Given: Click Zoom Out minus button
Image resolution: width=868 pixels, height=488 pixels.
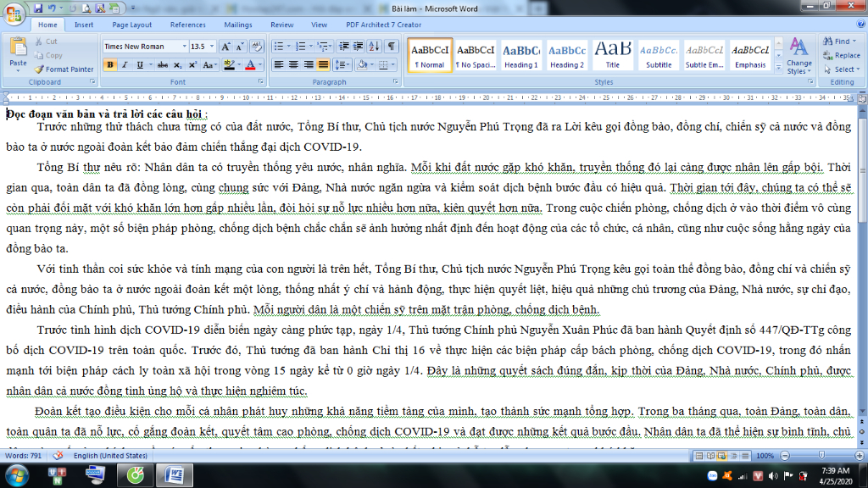Looking at the screenshot, I should [785, 455].
